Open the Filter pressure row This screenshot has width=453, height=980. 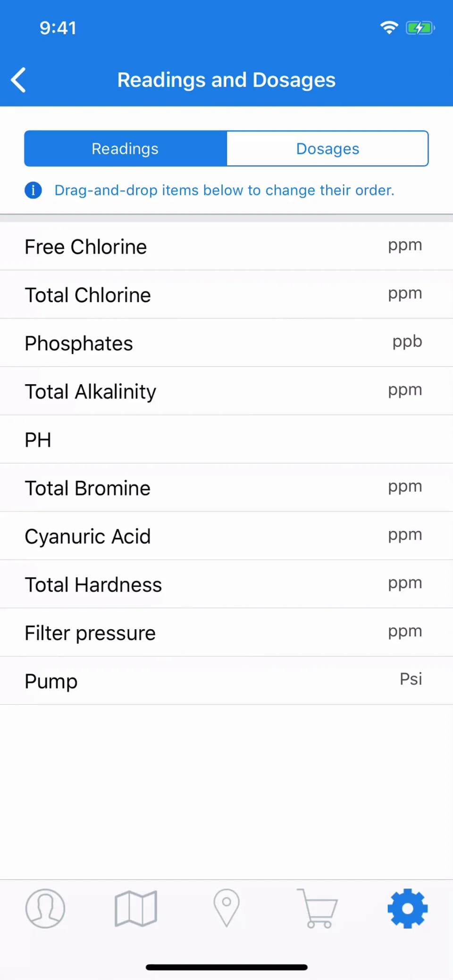(226, 633)
